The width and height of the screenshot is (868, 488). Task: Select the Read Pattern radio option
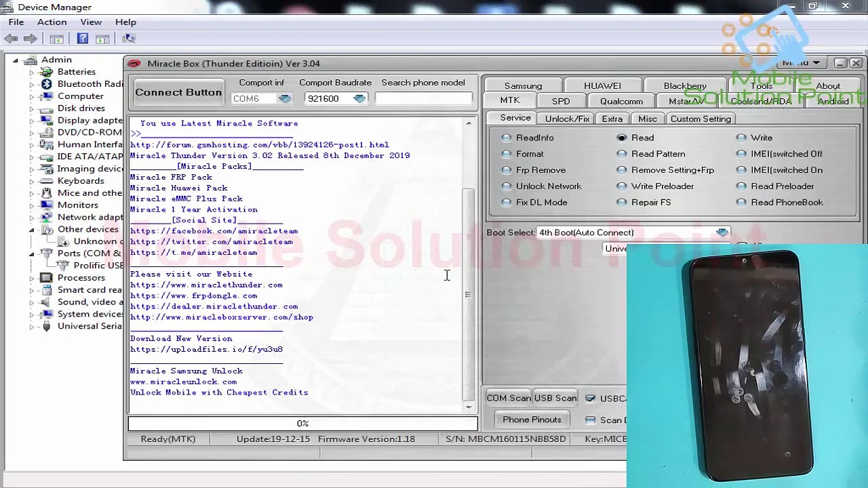[x=622, y=154]
